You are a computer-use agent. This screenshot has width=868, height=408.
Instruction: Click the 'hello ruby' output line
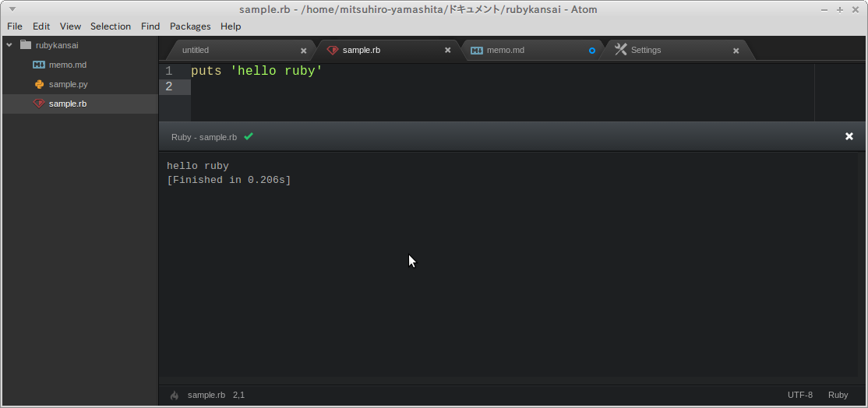[x=198, y=166]
